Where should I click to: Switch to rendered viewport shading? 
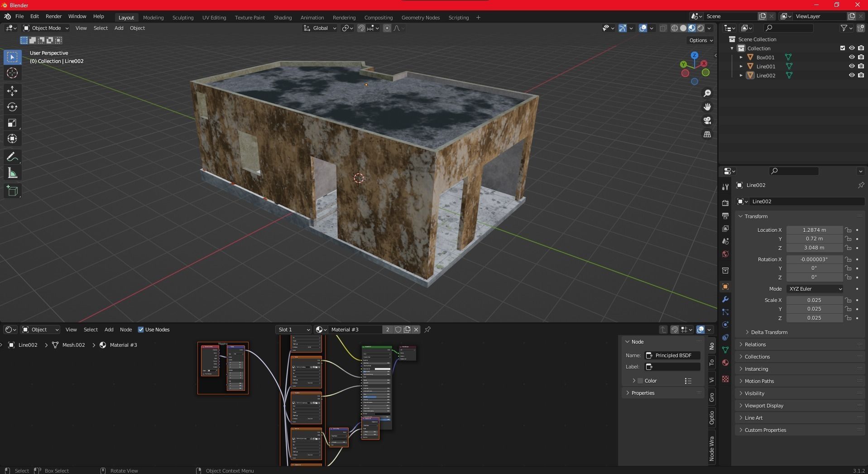pos(700,28)
